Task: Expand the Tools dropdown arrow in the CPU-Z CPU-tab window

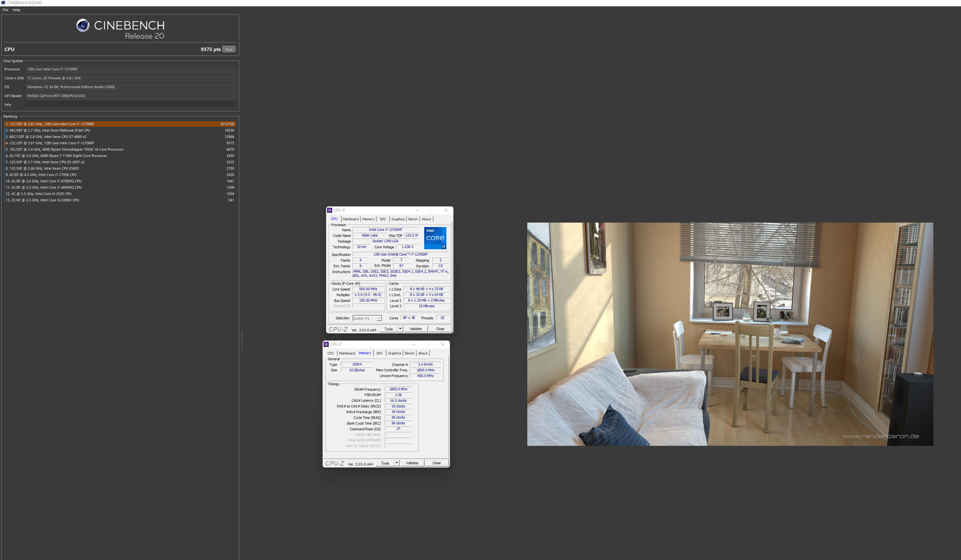Action: (400, 329)
